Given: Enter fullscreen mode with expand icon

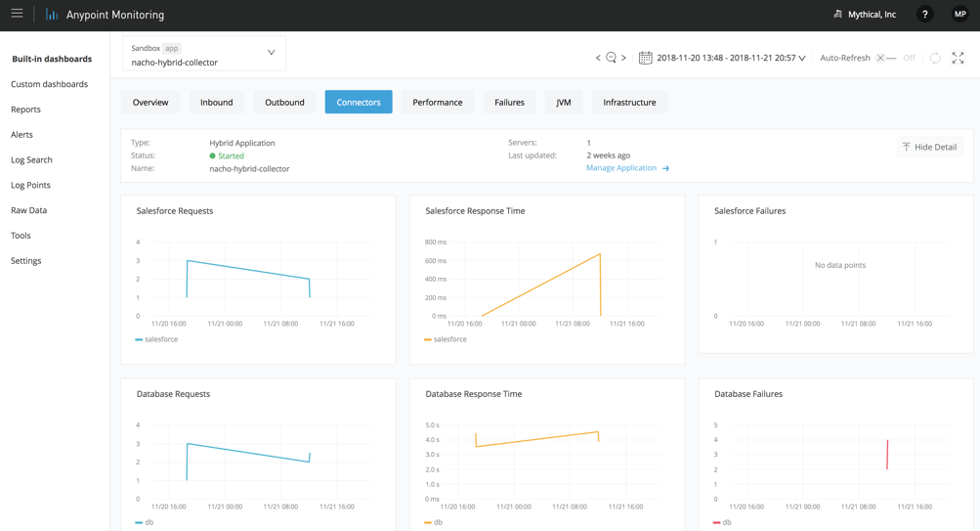Looking at the screenshot, I should (958, 58).
